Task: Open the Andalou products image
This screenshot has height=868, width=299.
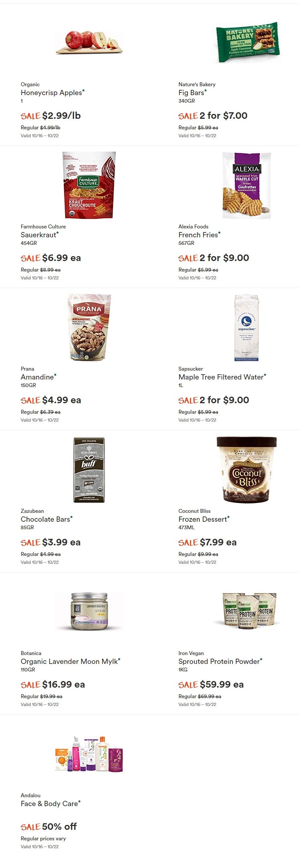Action: coord(89,754)
